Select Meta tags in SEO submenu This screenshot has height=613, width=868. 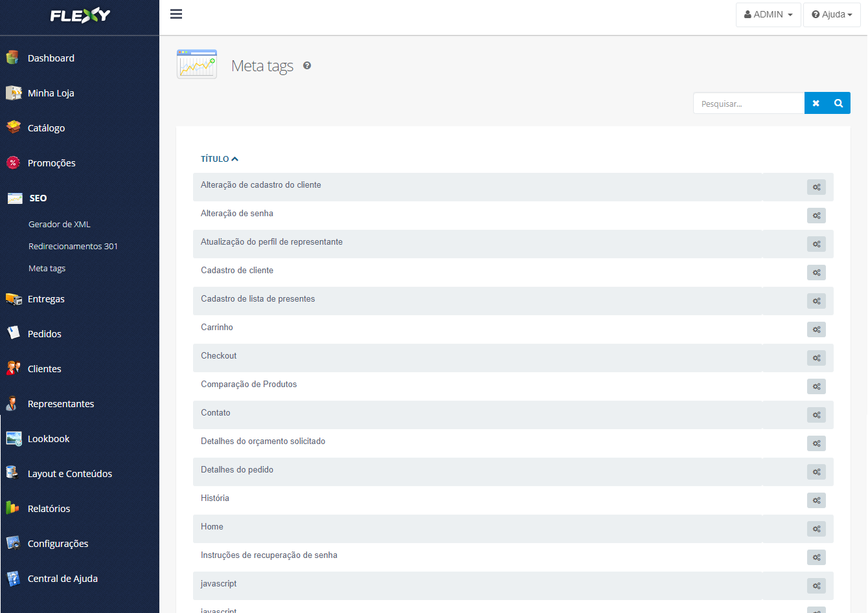tap(47, 268)
